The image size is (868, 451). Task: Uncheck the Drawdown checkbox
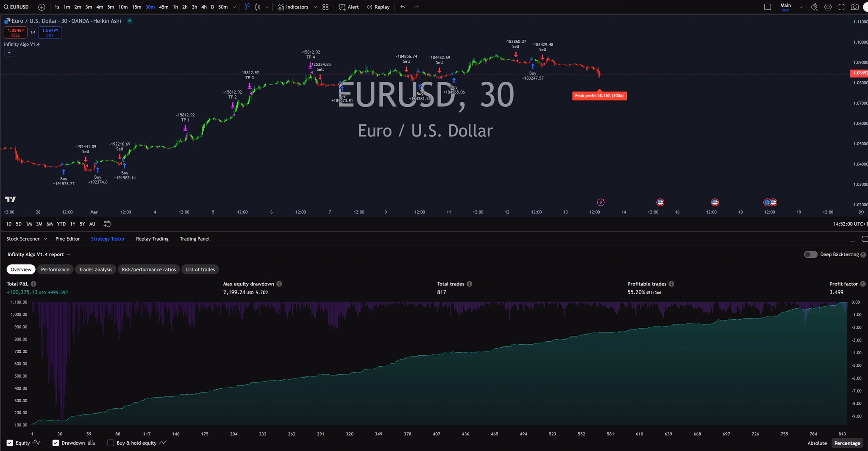click(x=56, y=443)
